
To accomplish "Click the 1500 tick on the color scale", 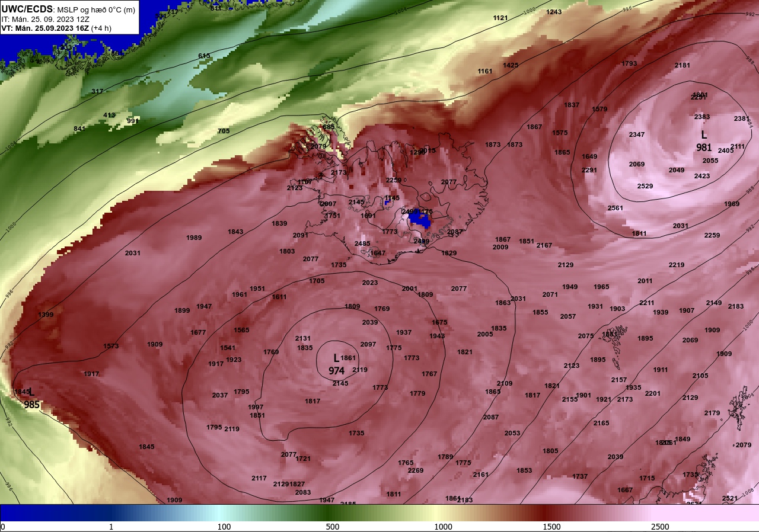I will pyautogui.click(x=552, y=527).
